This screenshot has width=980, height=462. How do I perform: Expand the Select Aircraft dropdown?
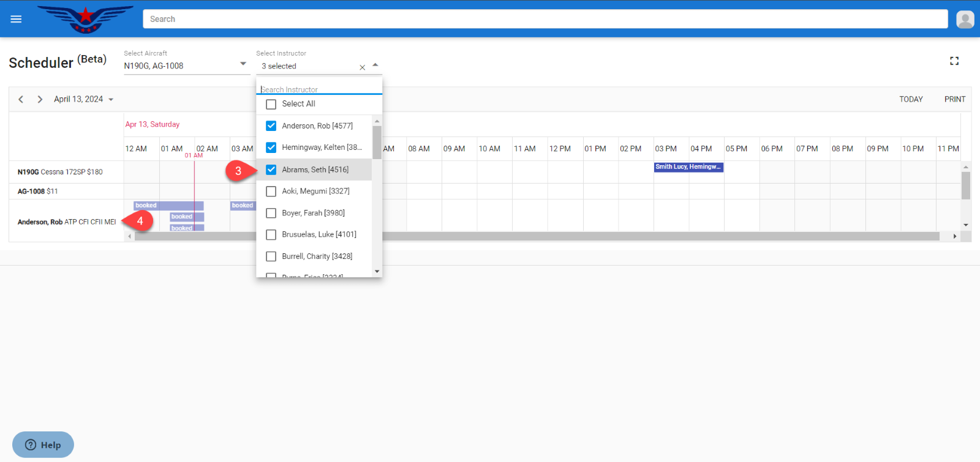(243, 64)
